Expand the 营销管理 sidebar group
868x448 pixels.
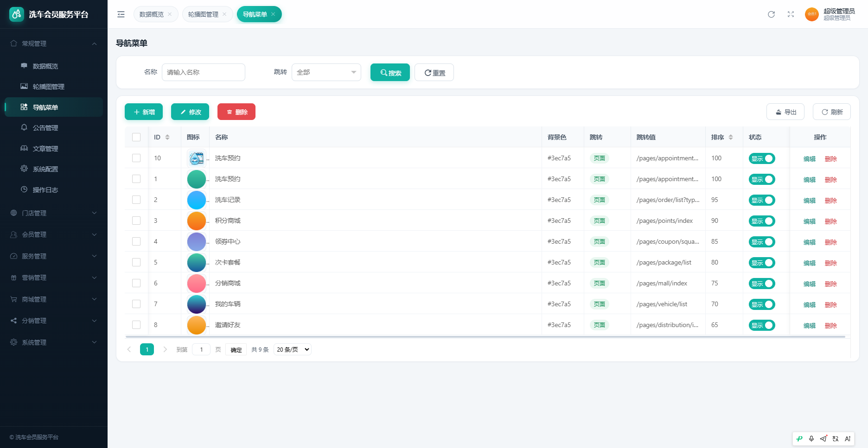tap(54, 278)
